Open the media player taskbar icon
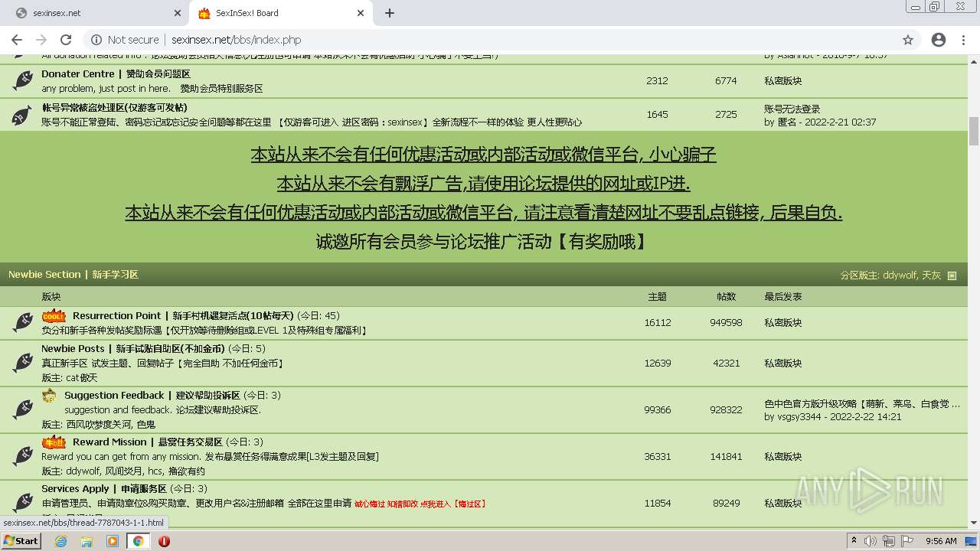This screenshot has height=551, width=980. pos(113,541)
